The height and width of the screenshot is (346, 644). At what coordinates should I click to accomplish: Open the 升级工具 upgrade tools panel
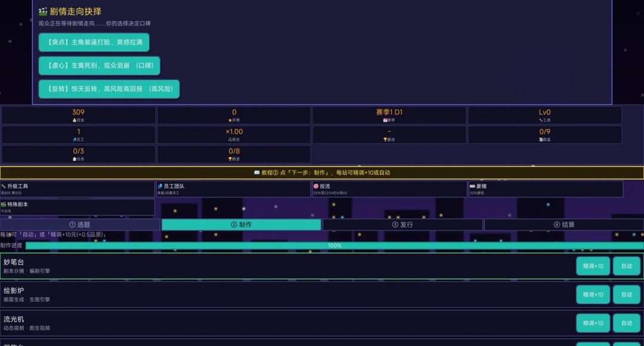pos(77,189)
